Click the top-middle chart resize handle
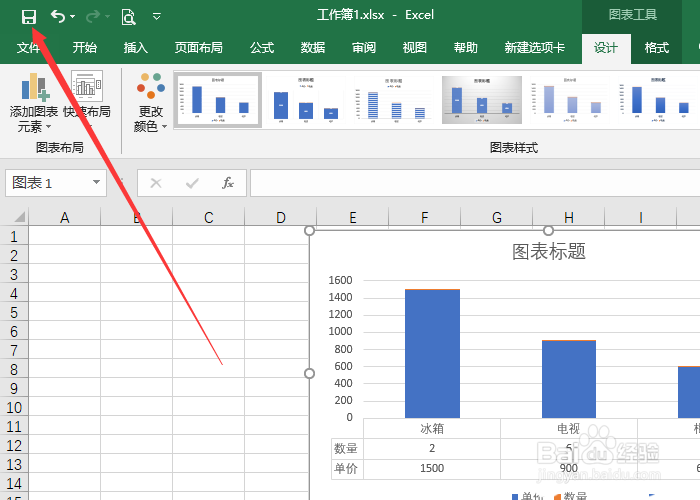This screenshot has width=700, height=500. tap(549, 230)
